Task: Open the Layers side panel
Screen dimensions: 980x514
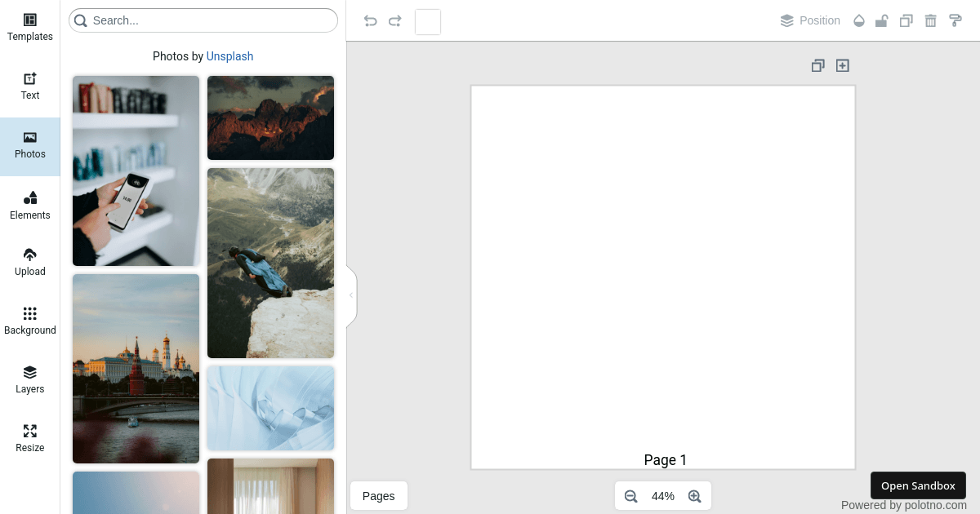Action: click(x=29, y=381)
